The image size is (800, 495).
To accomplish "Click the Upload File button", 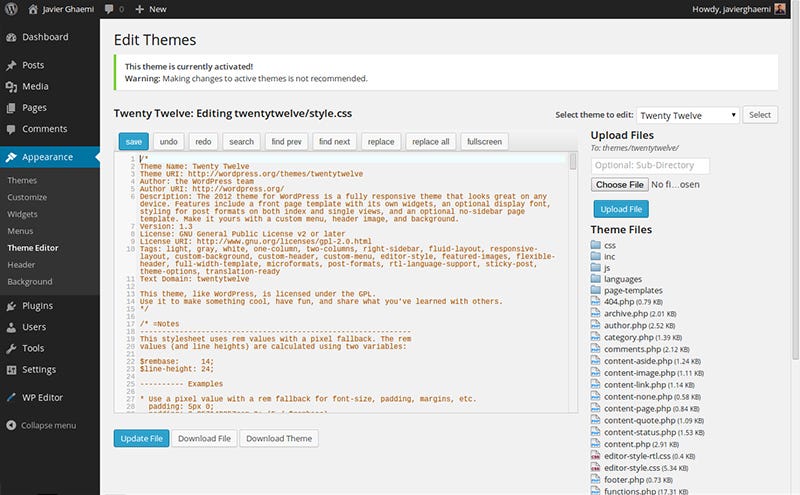I will tap(621, 209).
